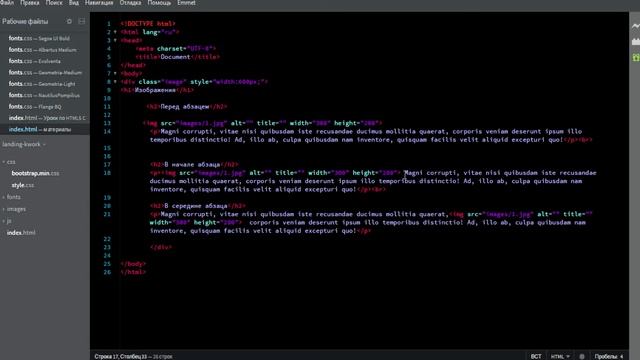This screenshot has width=640, height=360.
Task: Open the HTML language mode dropdown
Action: coord(560,356)
